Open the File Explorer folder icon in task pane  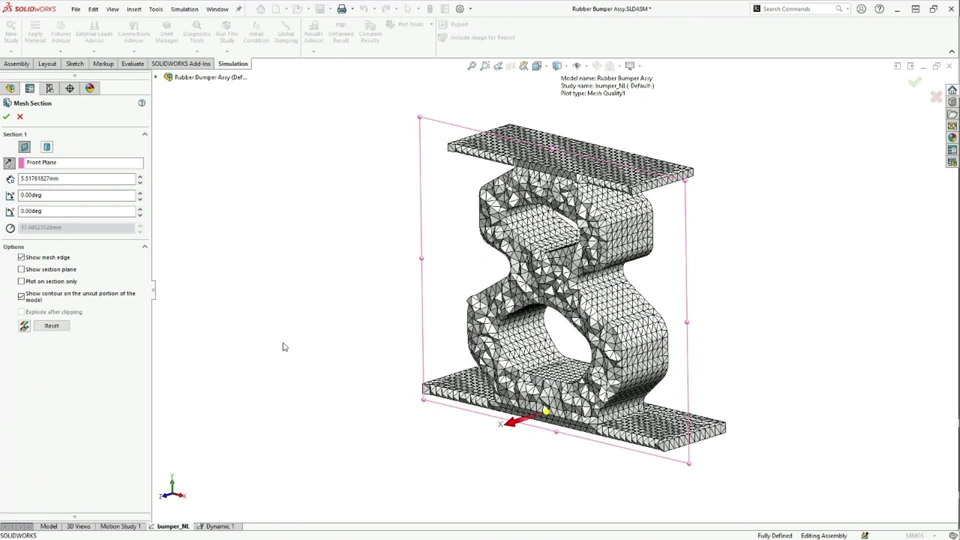(x=952, y=114)
